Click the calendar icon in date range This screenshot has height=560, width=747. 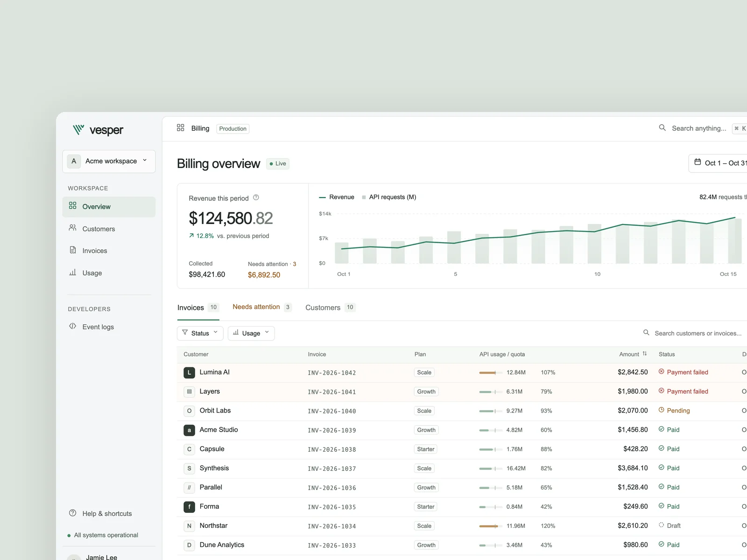click(x=698, y=162)
